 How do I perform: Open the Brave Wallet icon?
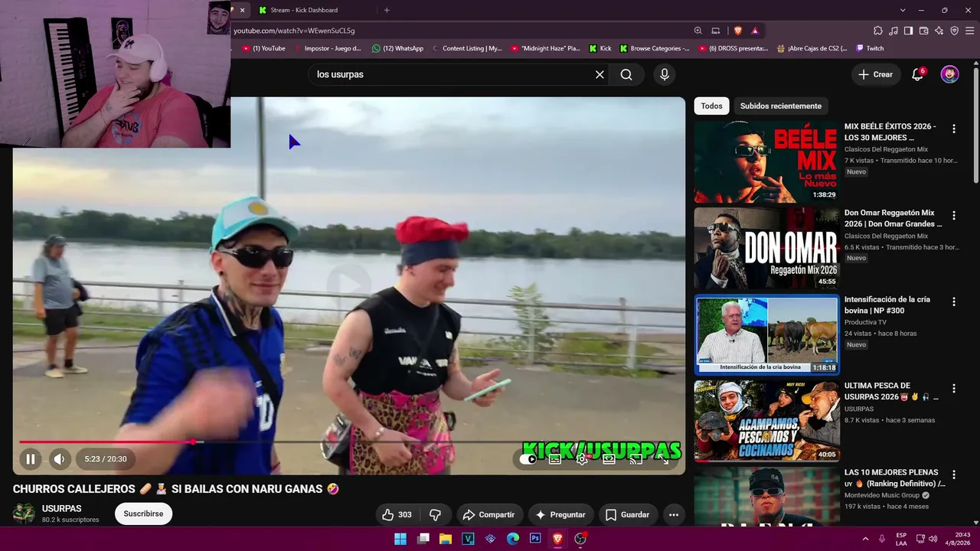[924, 31]
